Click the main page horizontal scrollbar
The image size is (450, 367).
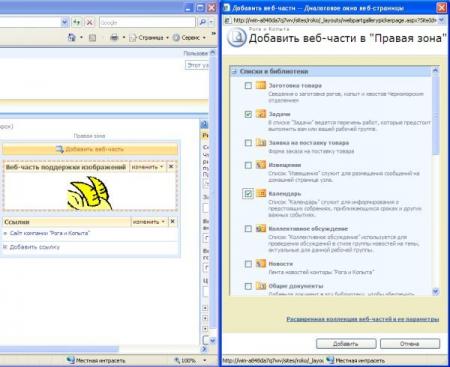tap(59, 349)
